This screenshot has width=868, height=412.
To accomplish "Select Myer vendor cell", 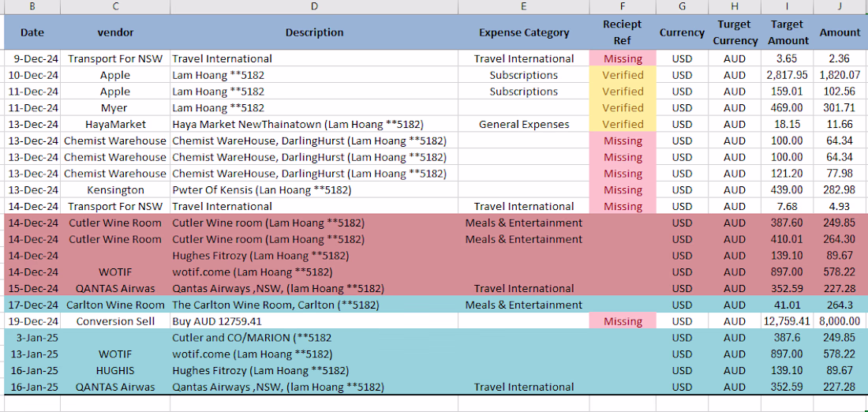I will [115, 107].
